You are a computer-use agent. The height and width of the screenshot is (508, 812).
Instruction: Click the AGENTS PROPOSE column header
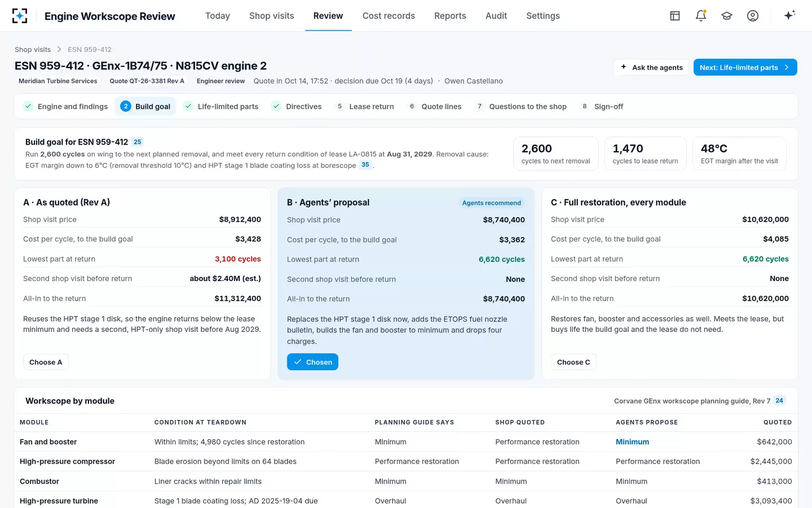point(647,422)
